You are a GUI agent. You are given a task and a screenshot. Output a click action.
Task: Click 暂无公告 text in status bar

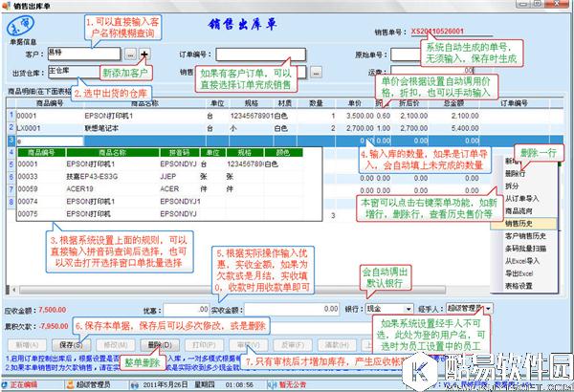tap(293, 385)
